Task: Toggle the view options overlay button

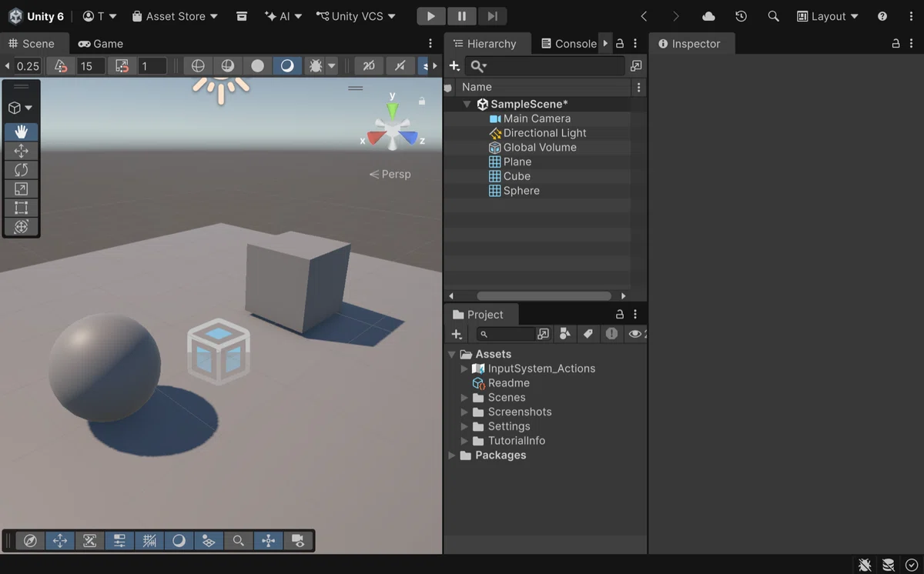Action: (209, 541)
